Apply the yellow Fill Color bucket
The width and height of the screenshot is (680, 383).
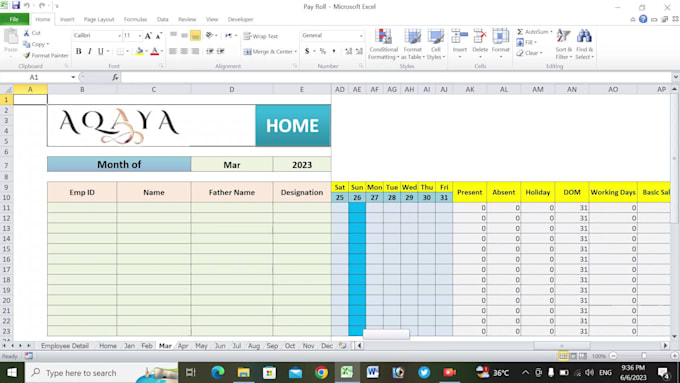tap(139, 51)
